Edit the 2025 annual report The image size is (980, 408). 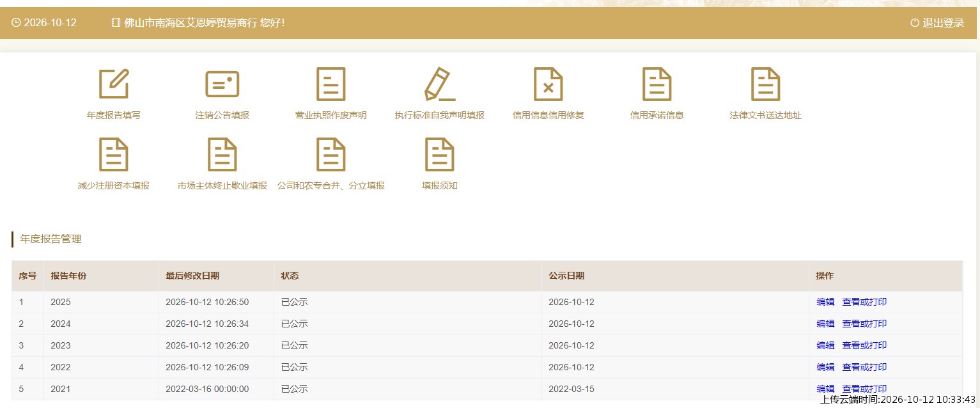pyautogui.click(x=825, y=302)
